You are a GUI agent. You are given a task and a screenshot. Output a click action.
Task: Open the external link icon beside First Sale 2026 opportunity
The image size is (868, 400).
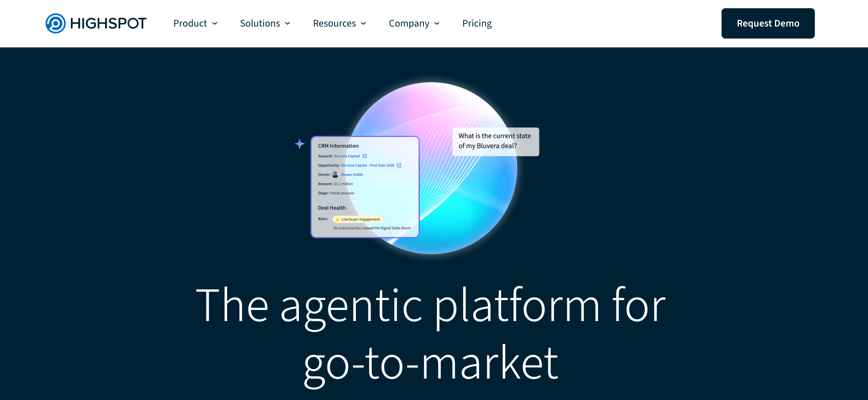(x=399, y=165)
